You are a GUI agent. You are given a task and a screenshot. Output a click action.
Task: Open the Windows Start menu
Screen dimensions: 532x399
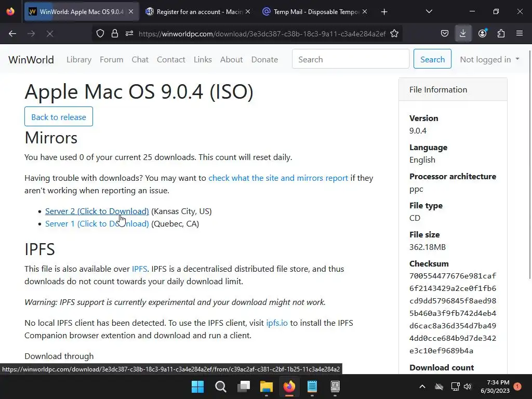click(x=197, y=387)
